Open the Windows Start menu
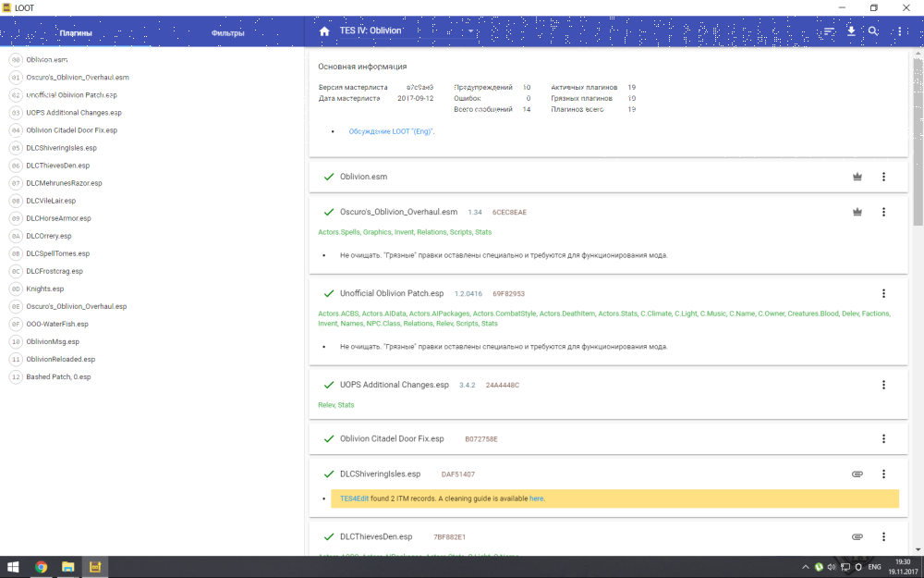The image size is (924, 578). pyautogui.click(x=12, y=567)
